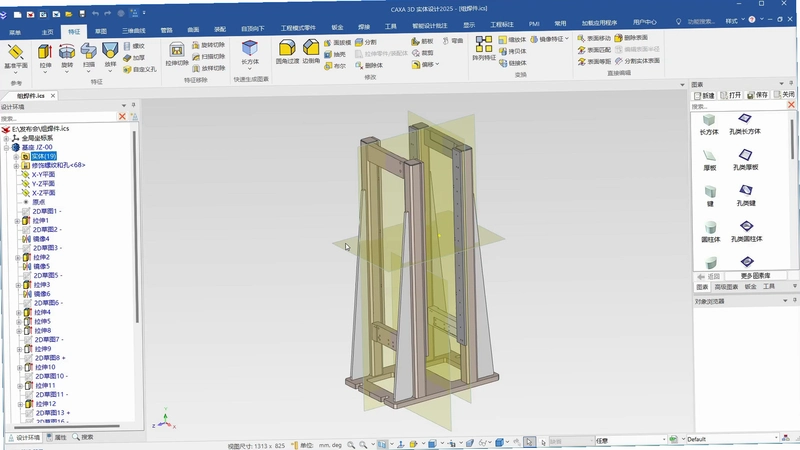Open the 旋转 dropdown arrow
Viewport: 800px width, 450px height.
click(x=67, y=71)
